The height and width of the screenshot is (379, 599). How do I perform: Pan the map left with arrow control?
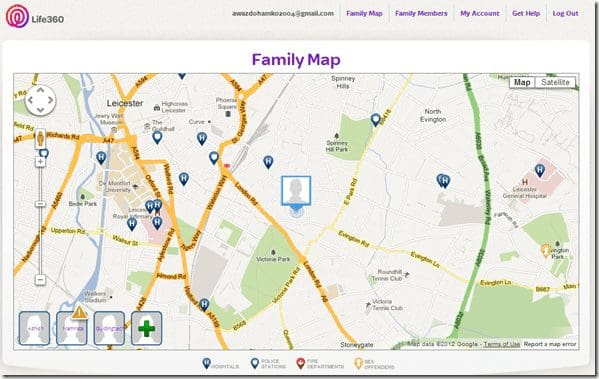click(x=31, y=100)
